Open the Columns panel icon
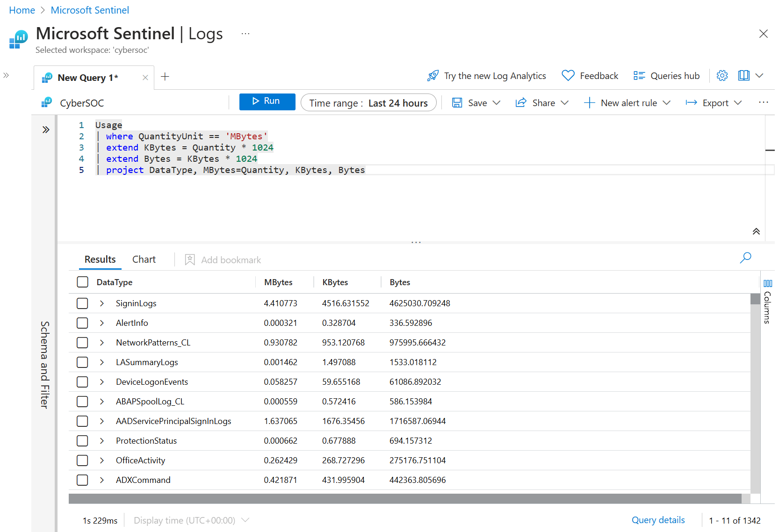The image size is (779, 532). pyautogui.click(x=768, y=283)
